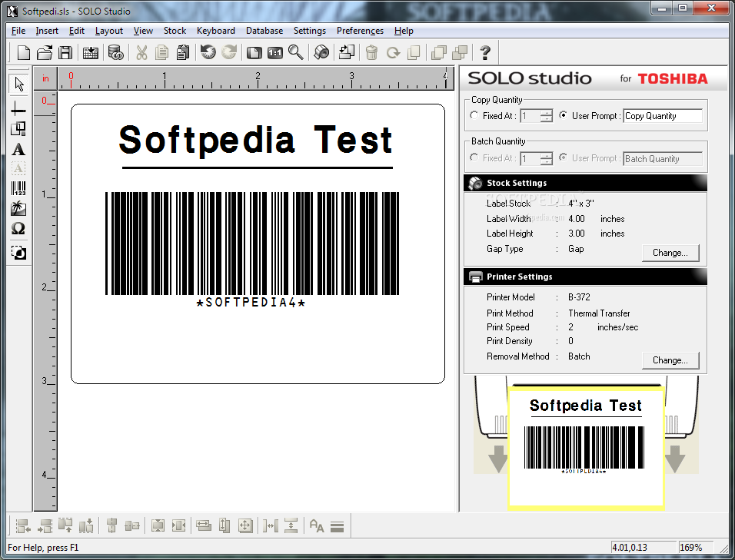This screenshot has height=560, width=735.
Task: Save the label using the floppy disk icon
Action: pyautogui.click(x=65, y=52)
